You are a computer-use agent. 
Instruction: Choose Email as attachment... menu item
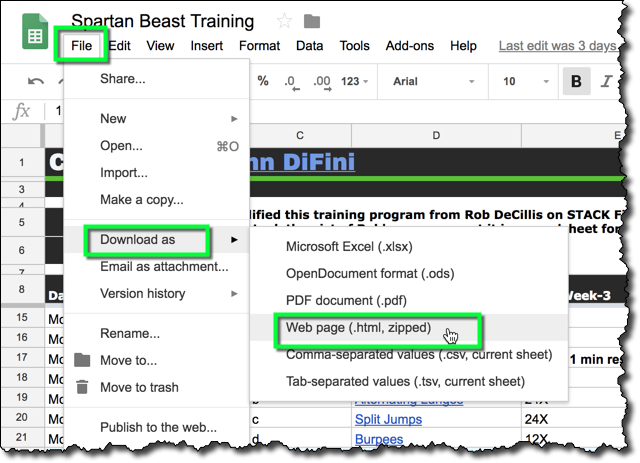pos(156,267)
